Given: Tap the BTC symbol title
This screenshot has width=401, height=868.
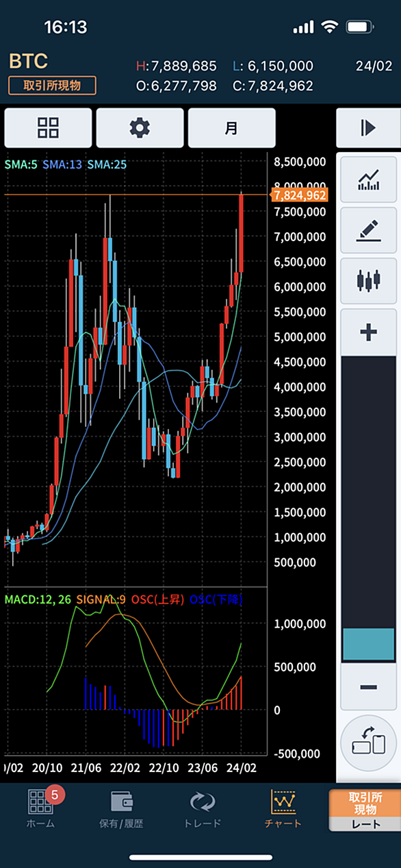Looking at the screenshot, I should [x=28, y=61].
